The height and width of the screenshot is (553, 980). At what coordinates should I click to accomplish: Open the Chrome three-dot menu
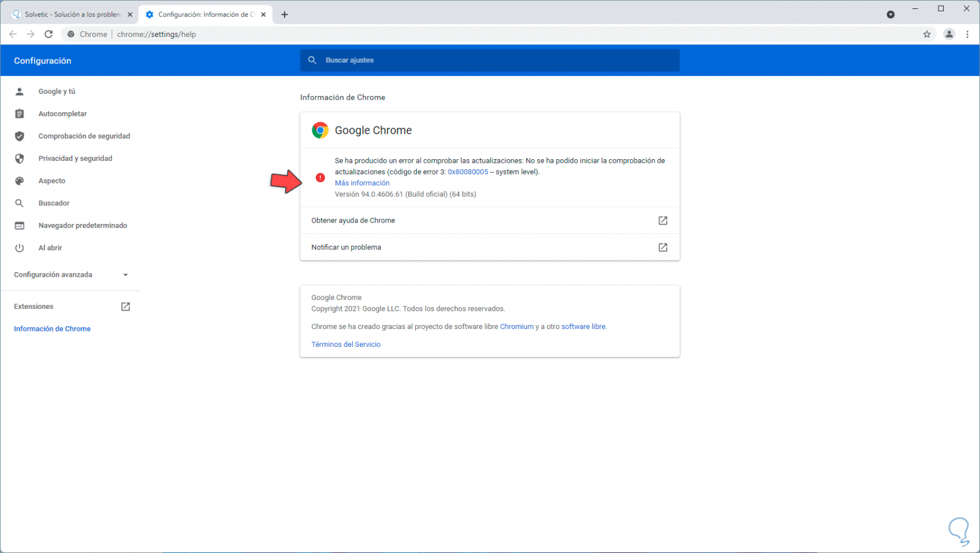(968, 34)
